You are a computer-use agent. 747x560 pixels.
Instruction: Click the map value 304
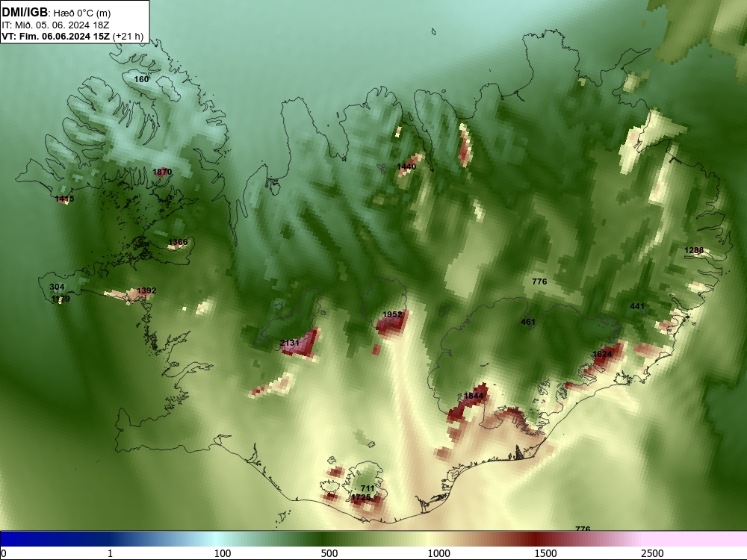click(58, 287)
